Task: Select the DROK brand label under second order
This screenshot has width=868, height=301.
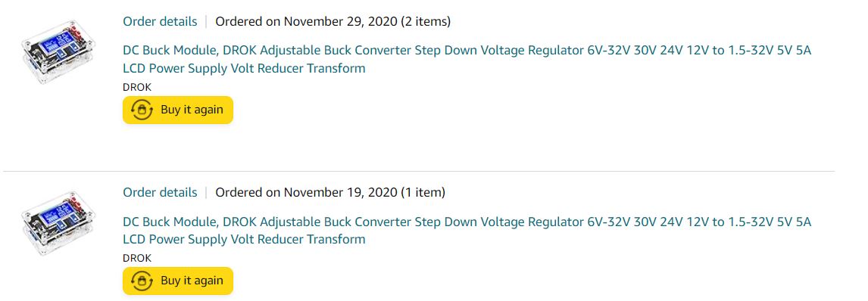Action: pos(137,258)
